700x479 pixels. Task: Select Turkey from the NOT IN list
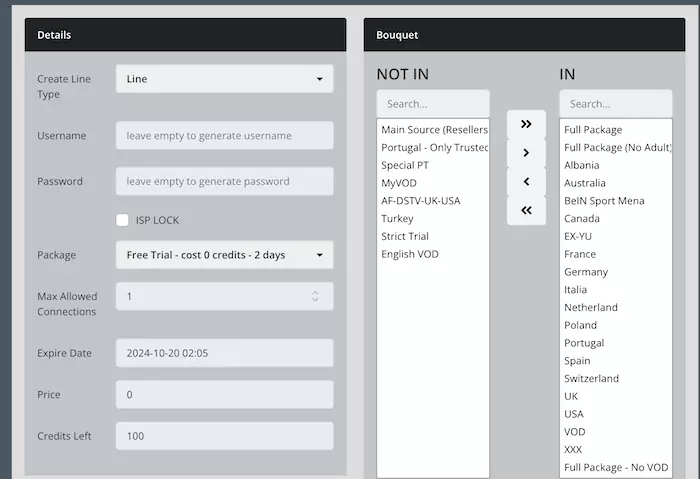pos(397,219)
